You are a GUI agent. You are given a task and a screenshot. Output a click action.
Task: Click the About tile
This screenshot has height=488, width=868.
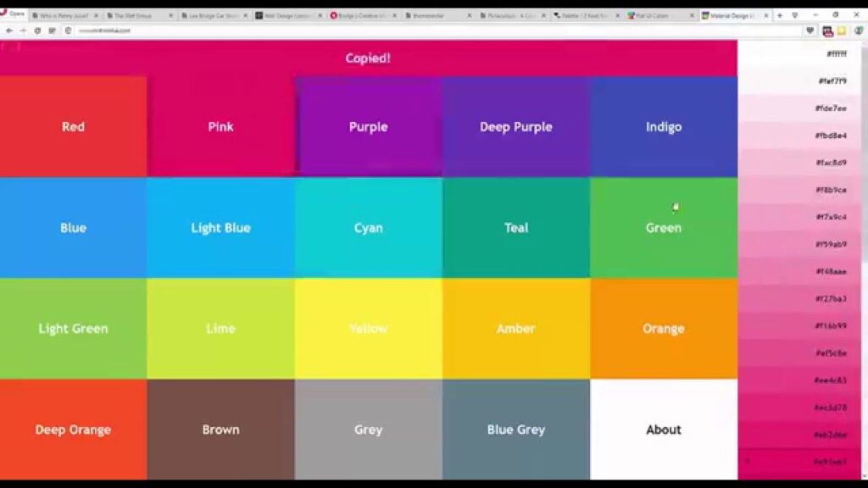664,430
